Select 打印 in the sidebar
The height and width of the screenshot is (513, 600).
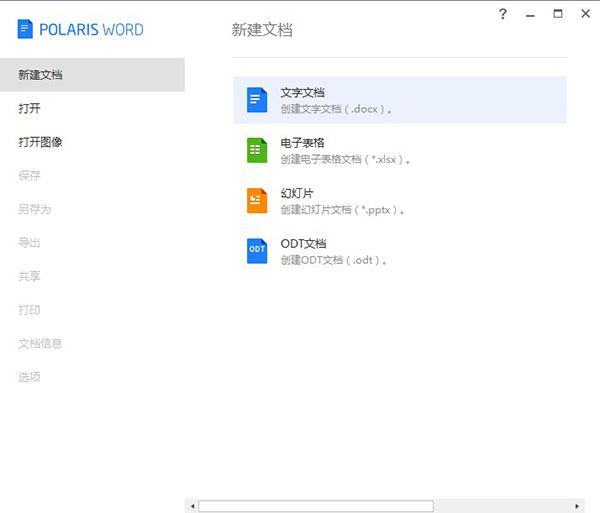click(x=29, y=310)
